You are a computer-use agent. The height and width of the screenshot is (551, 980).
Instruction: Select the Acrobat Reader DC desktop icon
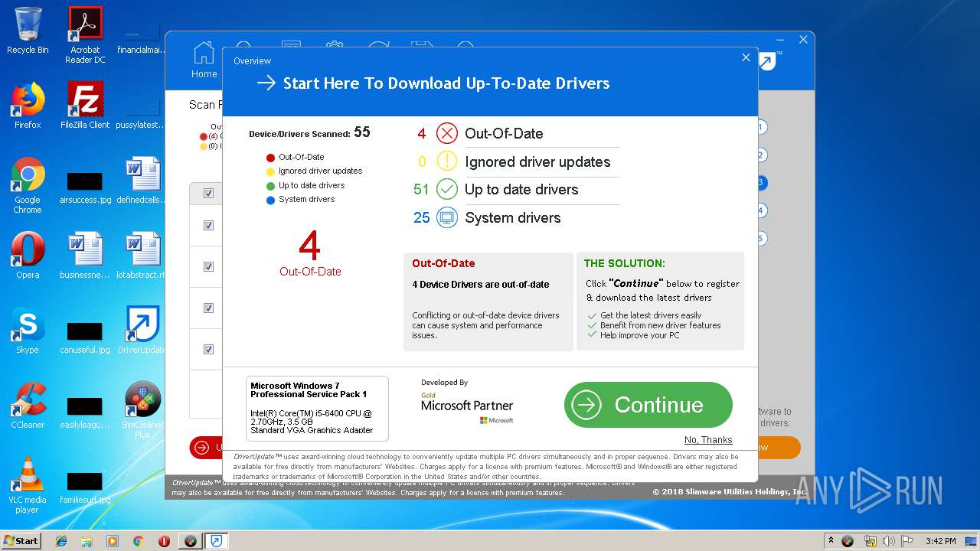coord(85,35)
